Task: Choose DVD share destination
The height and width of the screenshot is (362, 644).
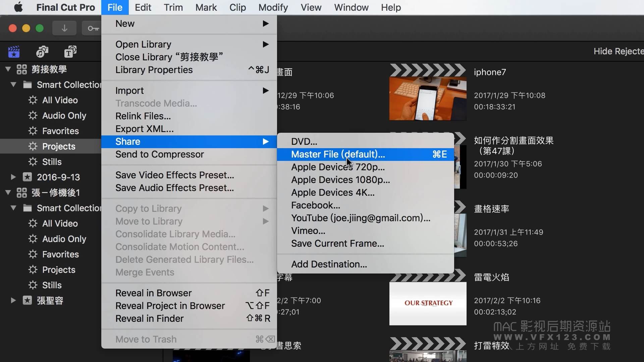Action: coord(366,141)
